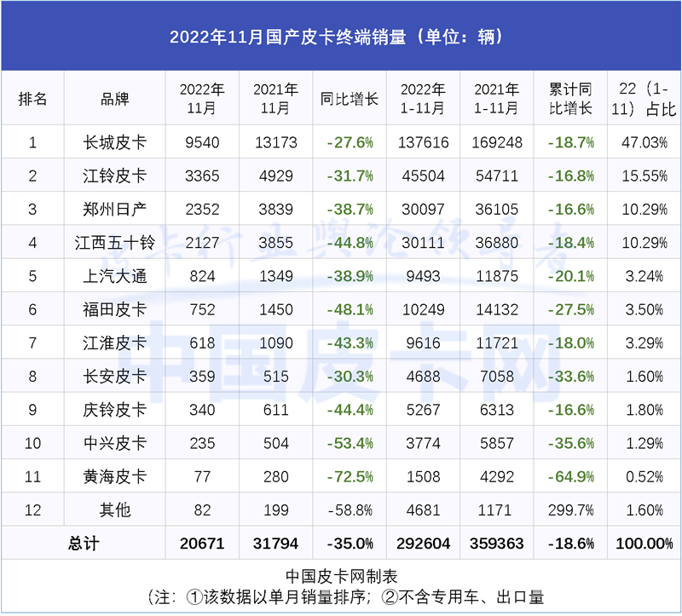Image resolution: width=682 pixels, height=616 pixels.
Task: Select the 江铃皮卡 brand cell
Action: coord(115,176)
